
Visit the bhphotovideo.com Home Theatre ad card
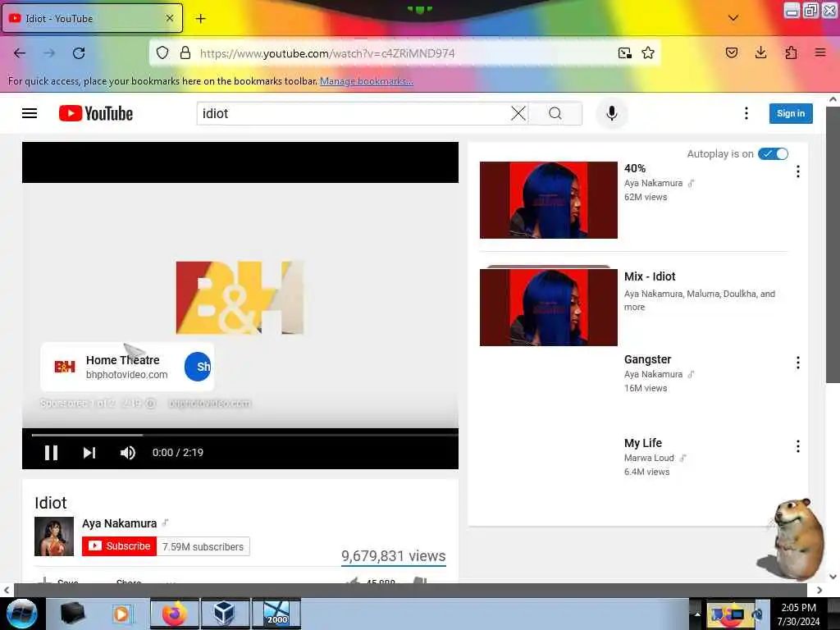tap(127, 367)
